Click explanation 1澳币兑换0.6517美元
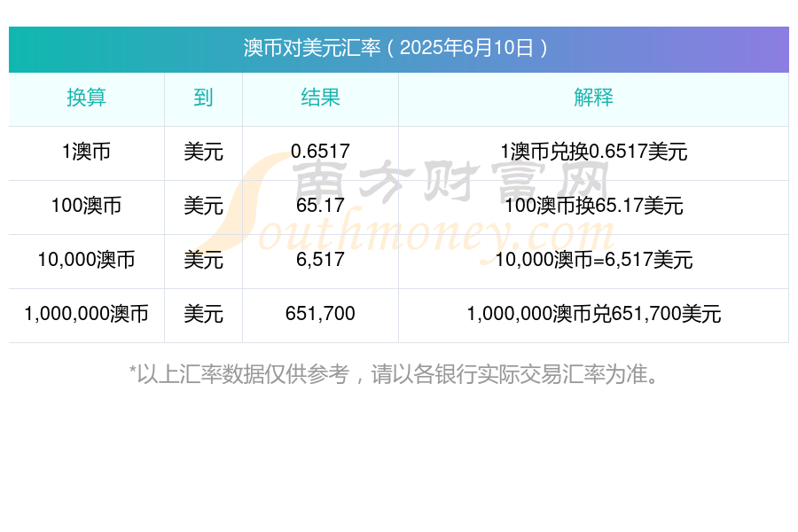The width and height of the screenshot is (798, 532). (x=593, y=152)
